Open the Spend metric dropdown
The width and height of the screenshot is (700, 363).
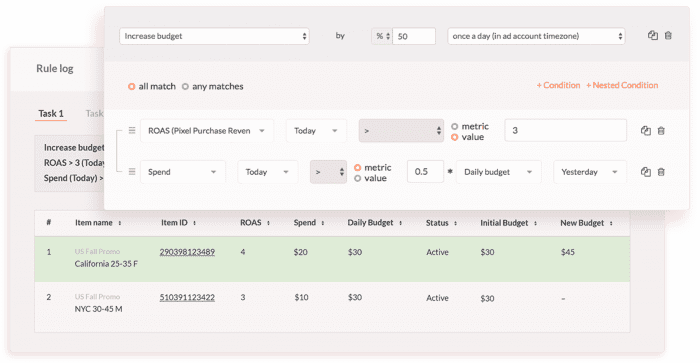pos(183,172)
